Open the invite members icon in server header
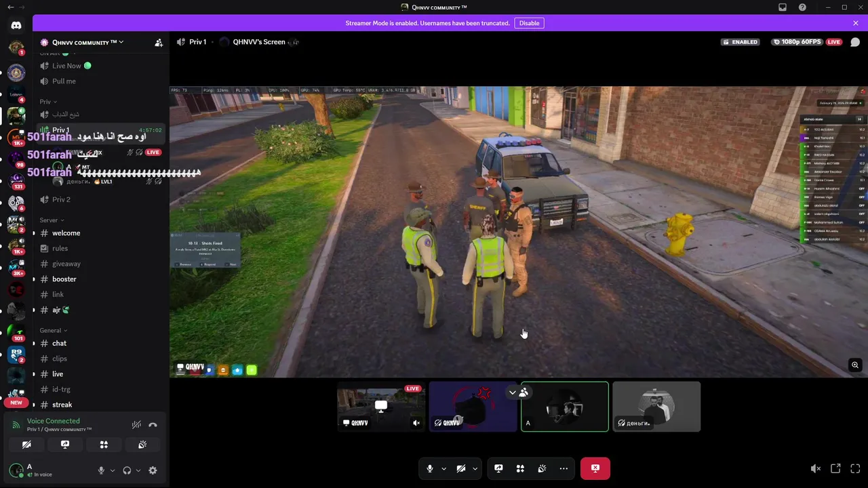Image resolution: width=868 pixels, height=488 pixels. click(159, 43)
